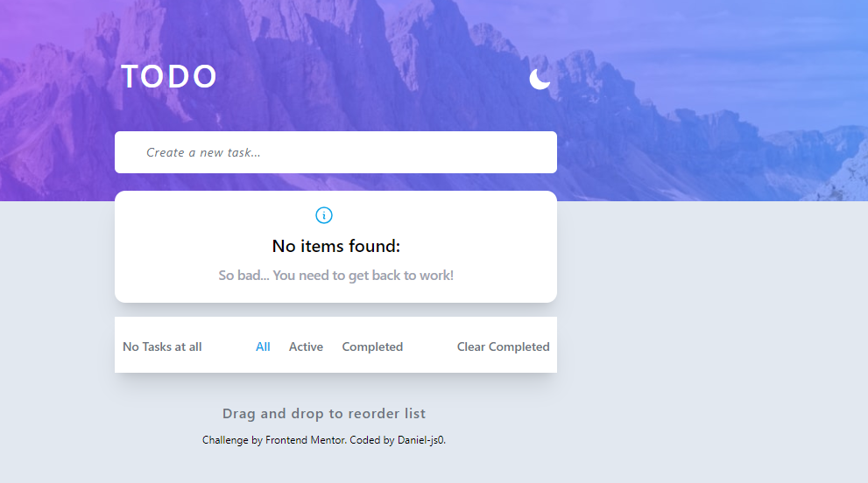Click blank space in the filter bar
Image resolution: width=868 pixels, height=483 pixels.
430,346
